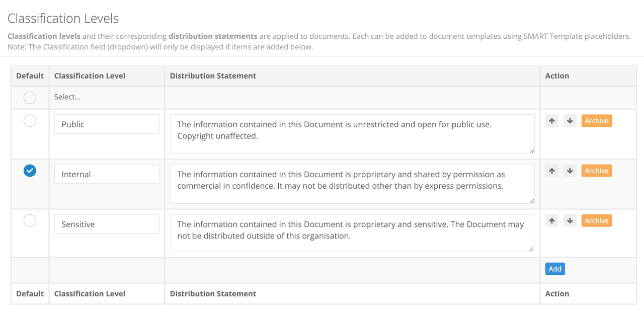Image resolution: width=644 pixels, height=309 pixels.
Task: Edit the Public distribution statement text
Action: pos(352,134)
